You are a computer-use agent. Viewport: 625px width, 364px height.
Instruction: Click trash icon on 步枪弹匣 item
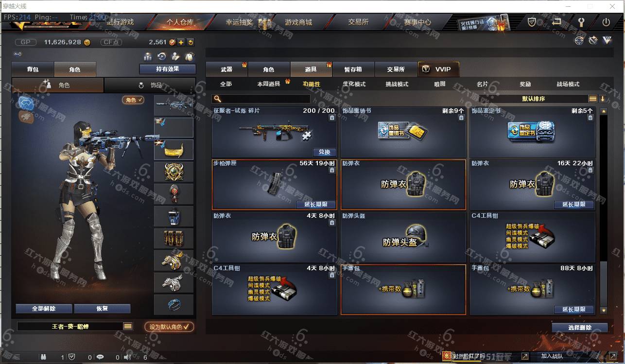(332, 170)
